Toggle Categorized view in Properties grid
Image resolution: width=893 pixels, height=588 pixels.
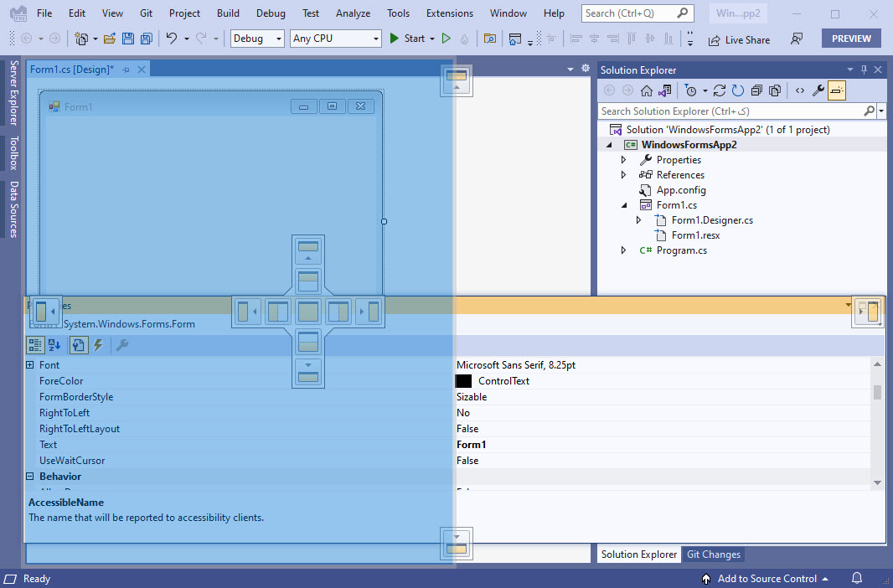35,344
